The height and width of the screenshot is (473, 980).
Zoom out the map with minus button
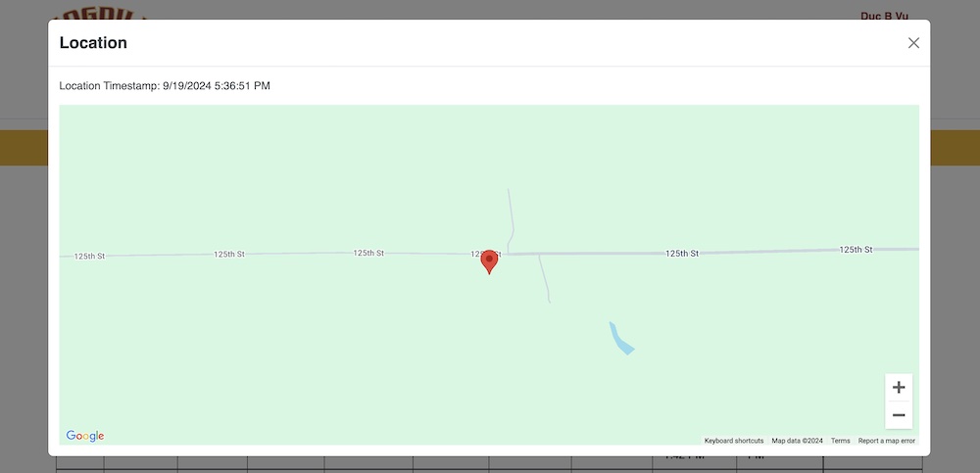(898, 415)
